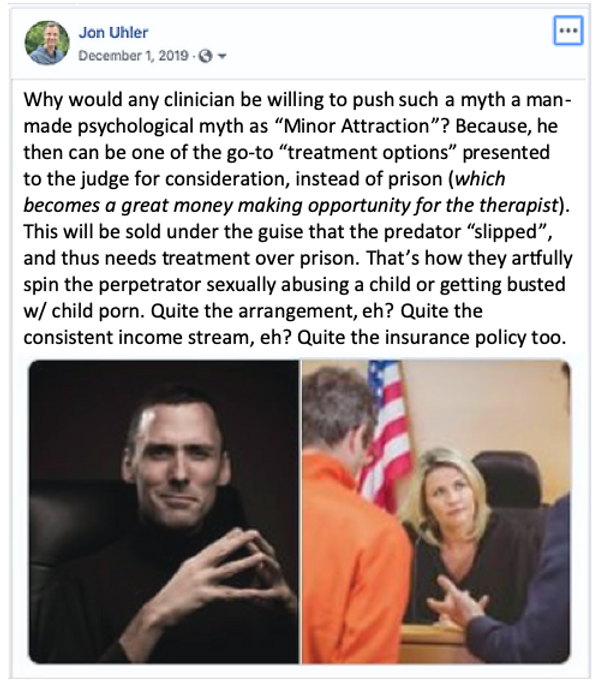The height and width of the screenshot is (682, 598).
Task: Open the Jon Uhler profile name link
Action: click(113, 32)
